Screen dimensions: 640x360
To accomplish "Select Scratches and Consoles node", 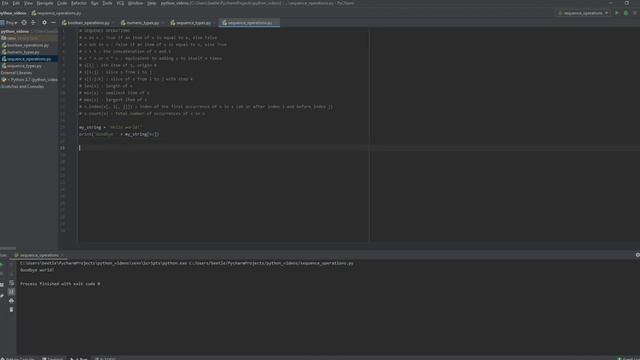I will pos(22,87).
